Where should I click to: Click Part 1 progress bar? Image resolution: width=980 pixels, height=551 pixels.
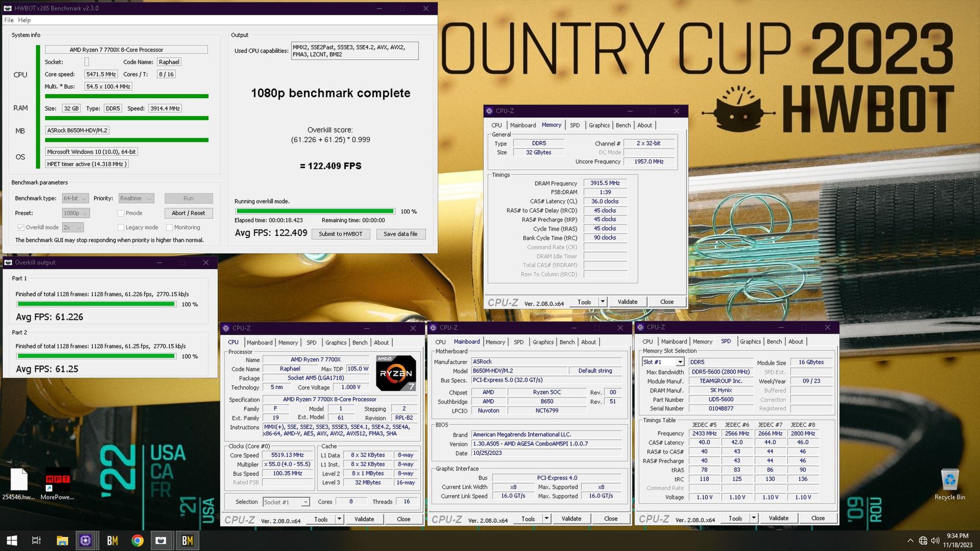point(96,304)
